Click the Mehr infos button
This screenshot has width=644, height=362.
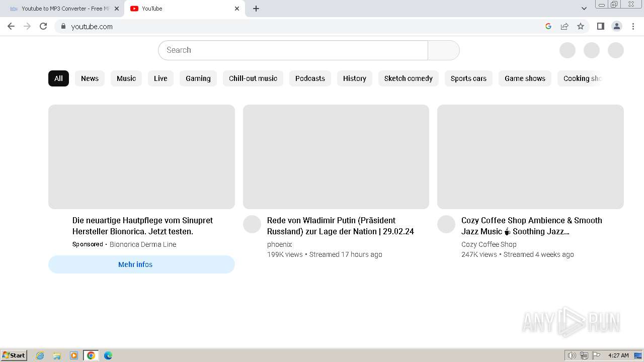pos(141,264)
